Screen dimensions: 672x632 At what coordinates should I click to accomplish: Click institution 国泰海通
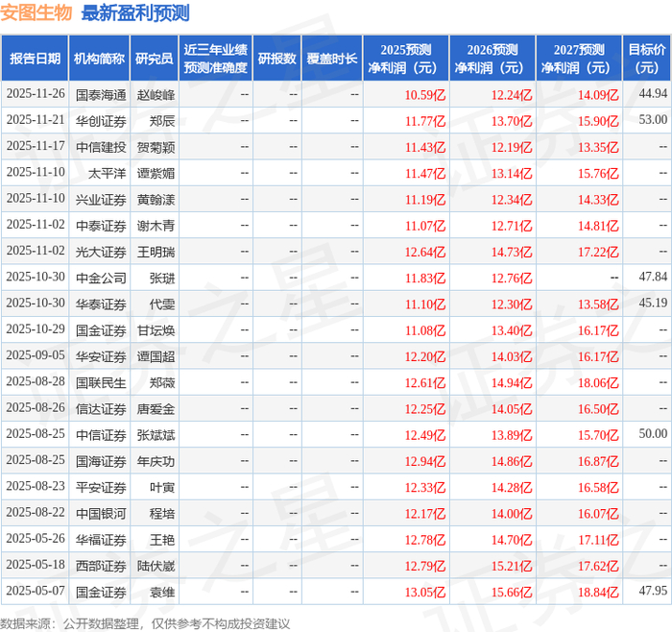(101, 95)
